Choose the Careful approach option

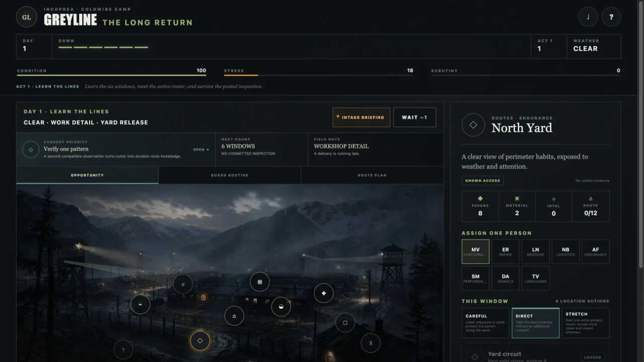pyautogui.click(x=486, y=323)
